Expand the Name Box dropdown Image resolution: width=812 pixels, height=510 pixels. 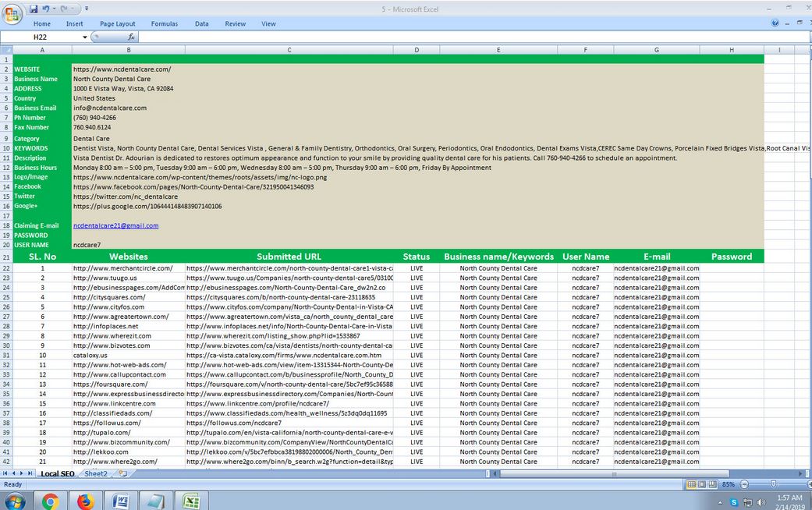(x=85, y=37)
